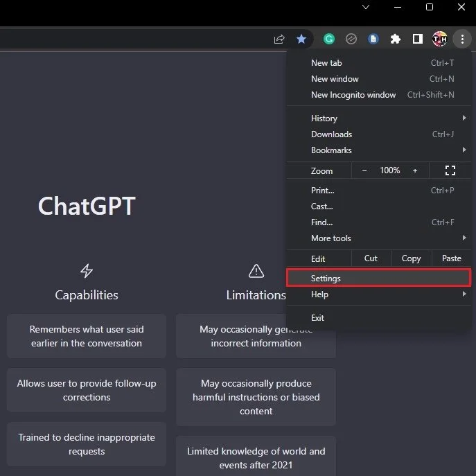Image resolution: width=476 pixels, height=476 pixels.
Task: Toggle the side panel icon
Action: [418, 39]
